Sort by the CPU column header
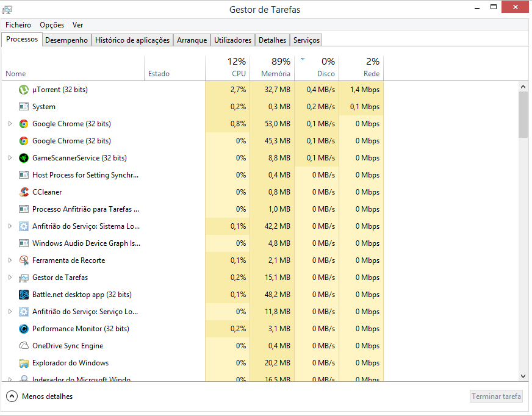This screenshot has width=532, height=416. point(228,68)
